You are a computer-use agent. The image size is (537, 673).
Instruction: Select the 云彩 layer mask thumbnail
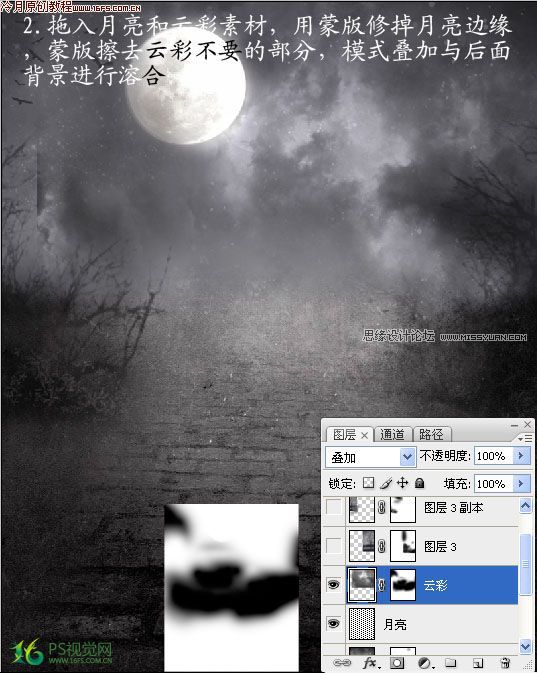coord(403,585)
